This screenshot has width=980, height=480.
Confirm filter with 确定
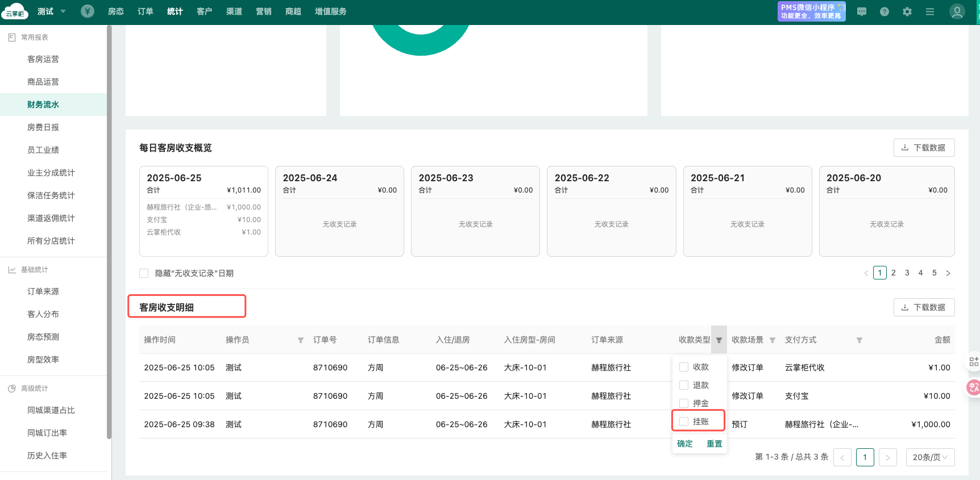click(x=685, y=444)
